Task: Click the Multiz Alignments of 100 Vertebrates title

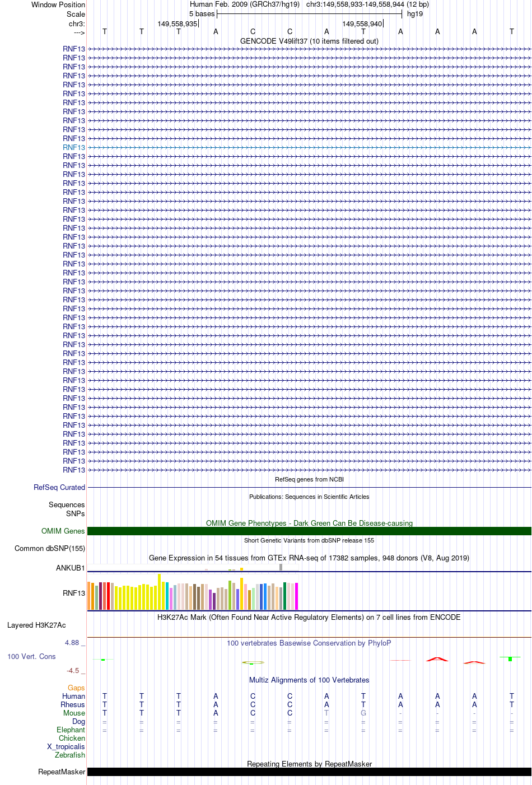Action: pos(309,680)
